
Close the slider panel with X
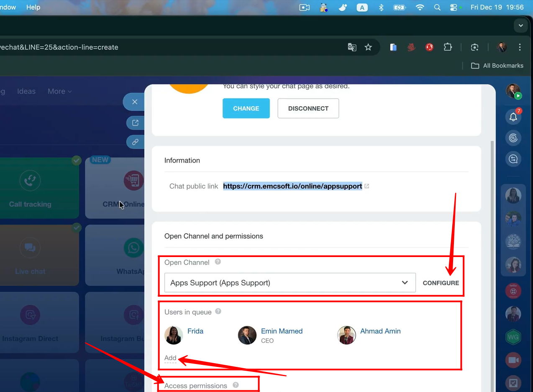pos(135,102)
